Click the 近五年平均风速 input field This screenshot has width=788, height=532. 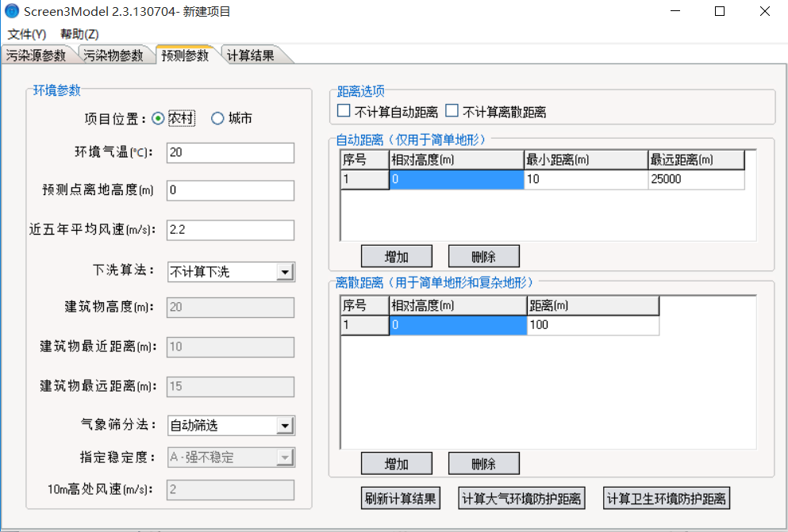click(230, 230)
